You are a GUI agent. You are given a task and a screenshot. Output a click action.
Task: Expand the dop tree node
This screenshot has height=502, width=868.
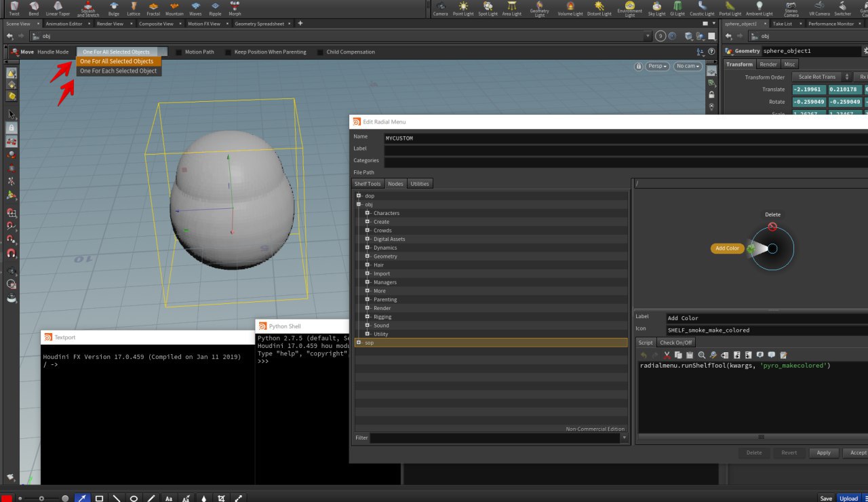359,195
